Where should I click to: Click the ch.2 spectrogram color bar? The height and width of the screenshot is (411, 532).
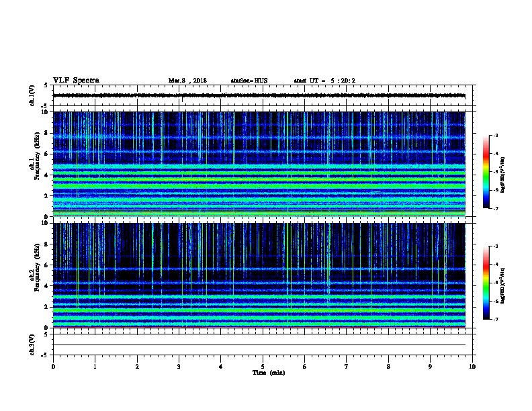click(486, 283)
